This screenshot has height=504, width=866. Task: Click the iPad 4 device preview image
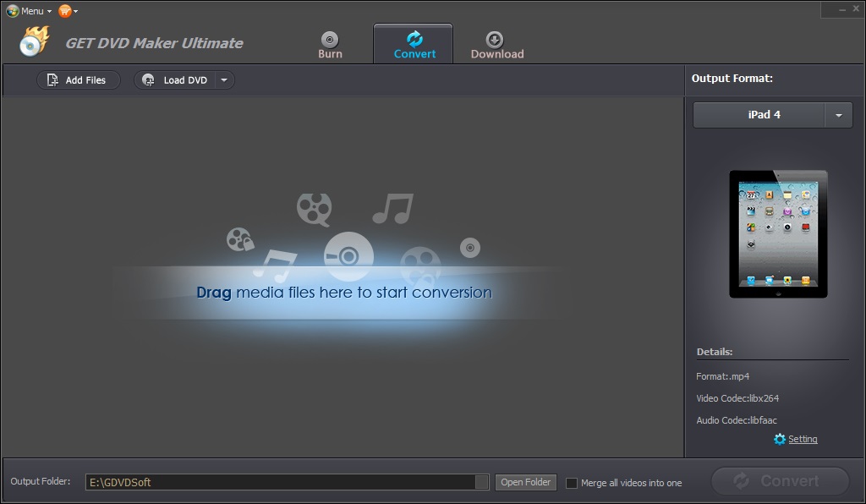click(778, 234)
